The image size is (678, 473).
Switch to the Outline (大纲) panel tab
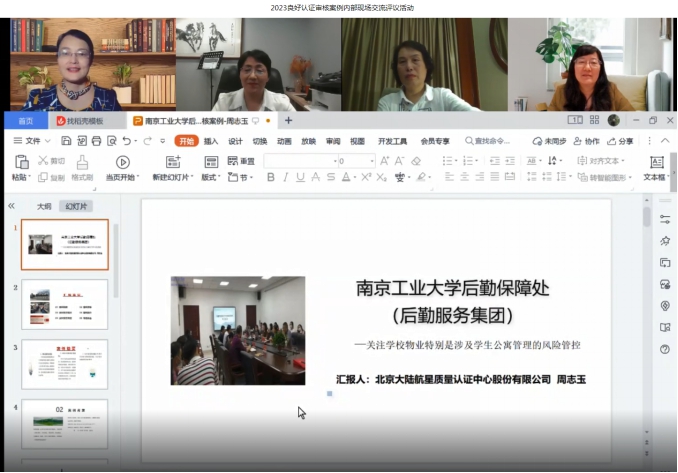44,206
